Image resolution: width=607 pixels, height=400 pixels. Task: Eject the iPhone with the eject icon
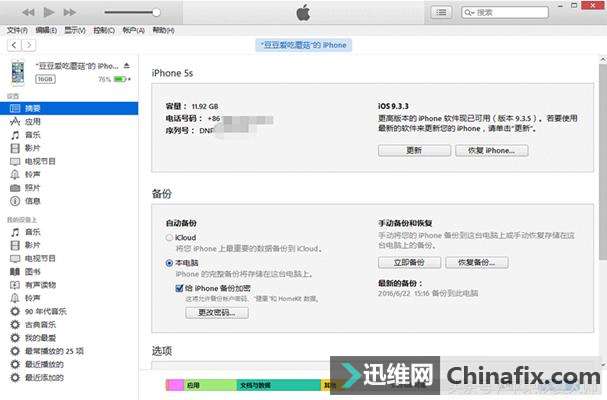coord(127,66)
